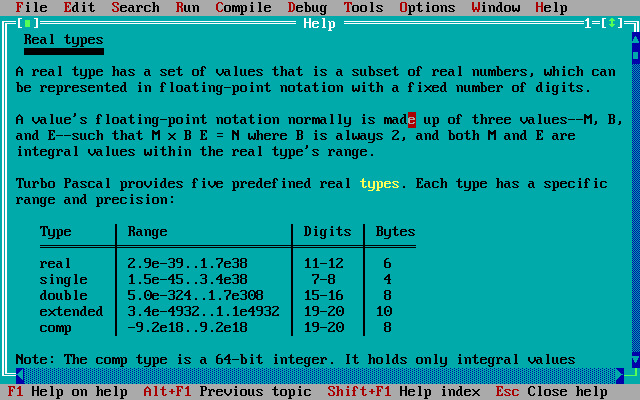The width and height of the screenshot is (640, 400).
Task: Click digits value '11-12'
Action: [x=324, y=264]
